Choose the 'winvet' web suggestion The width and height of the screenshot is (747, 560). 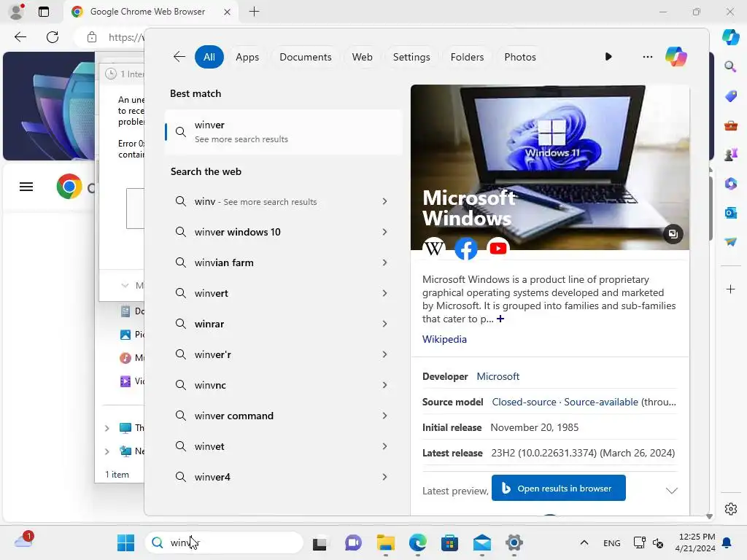284,446
